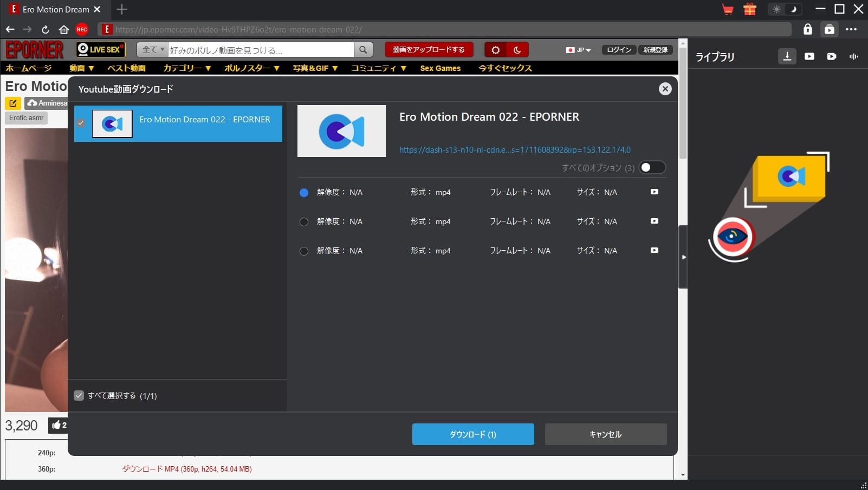Open the 全て search filter dropdown

click(x=152, y=50)
